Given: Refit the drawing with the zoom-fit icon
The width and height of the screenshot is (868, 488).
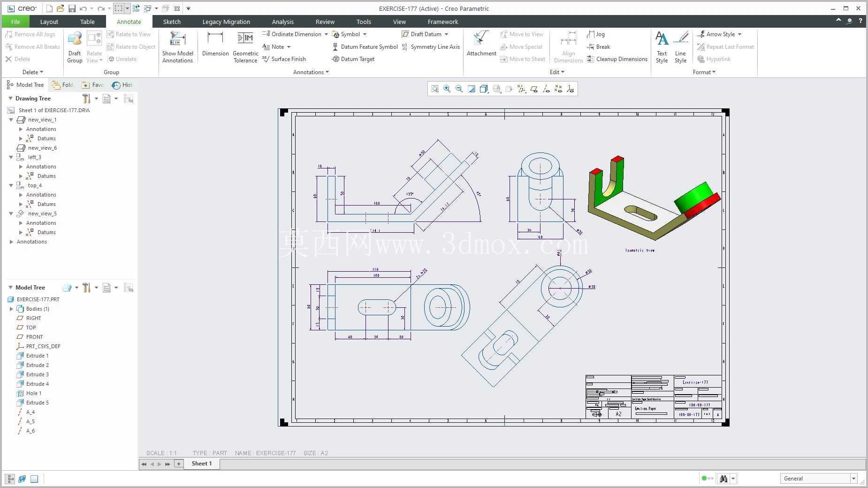Looking at the screenshot, I should pyautogui.click(x=435, y=89).
